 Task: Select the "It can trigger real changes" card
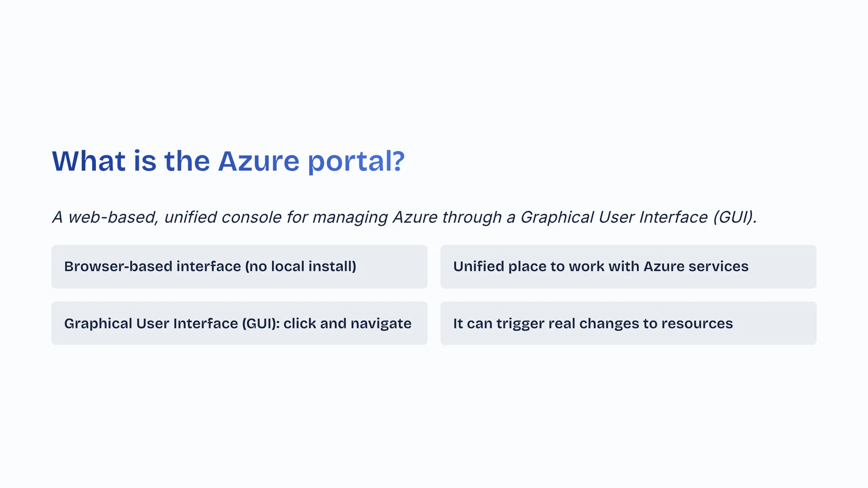point(628,324)
